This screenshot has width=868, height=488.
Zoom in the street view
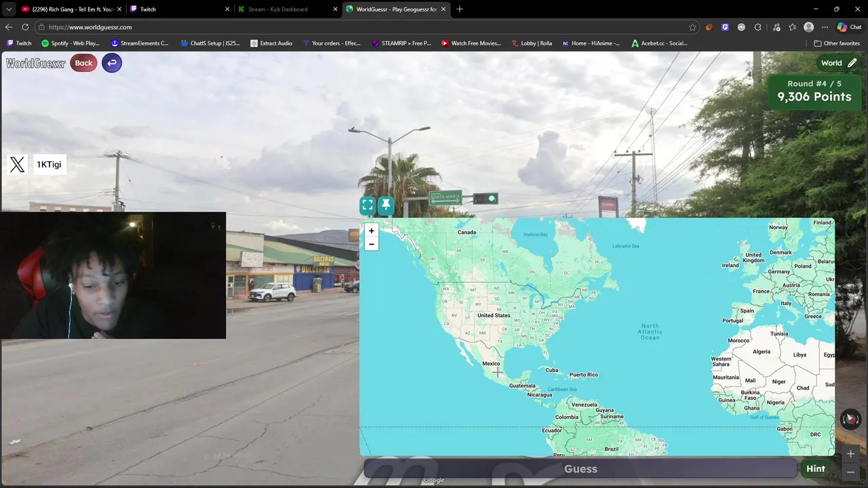(850, 454)
